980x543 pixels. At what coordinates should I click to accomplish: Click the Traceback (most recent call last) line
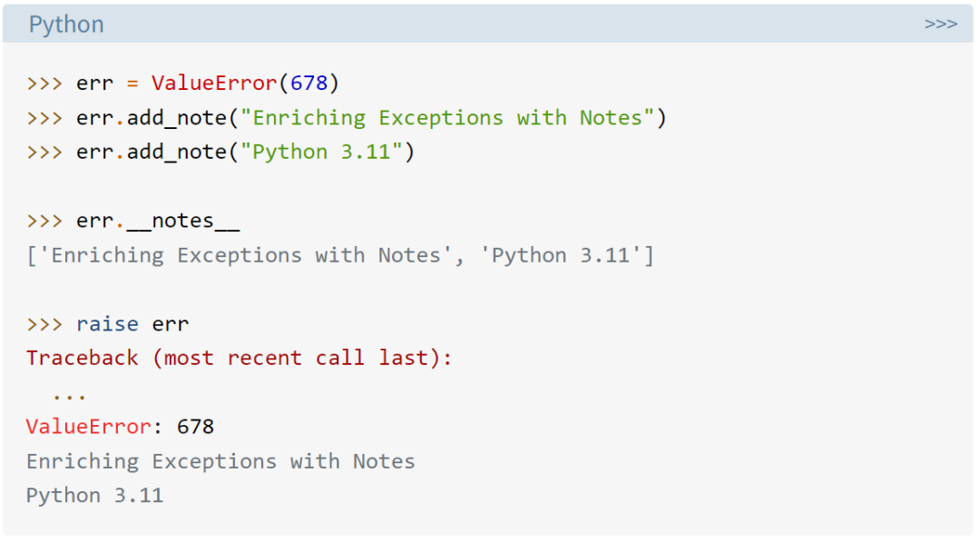(239, 358)
